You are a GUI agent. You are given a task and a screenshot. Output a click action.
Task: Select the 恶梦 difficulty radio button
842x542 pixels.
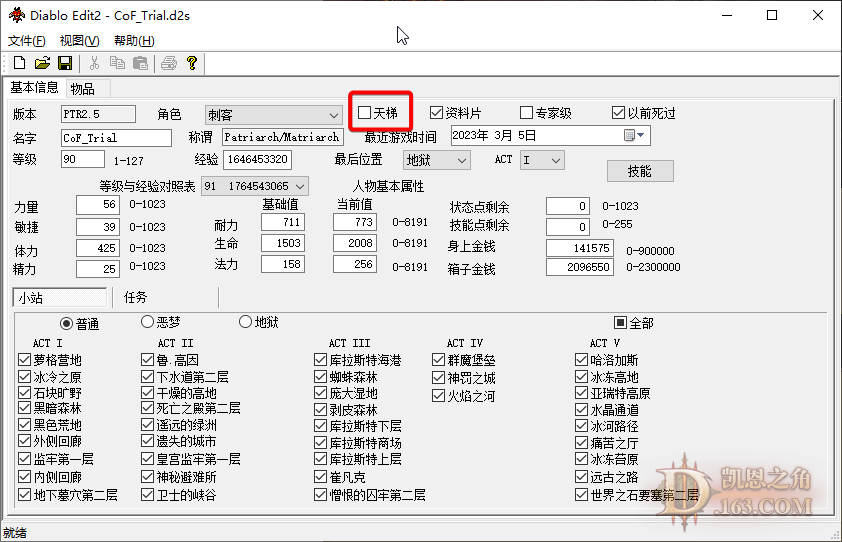click(x=147, y=322)
